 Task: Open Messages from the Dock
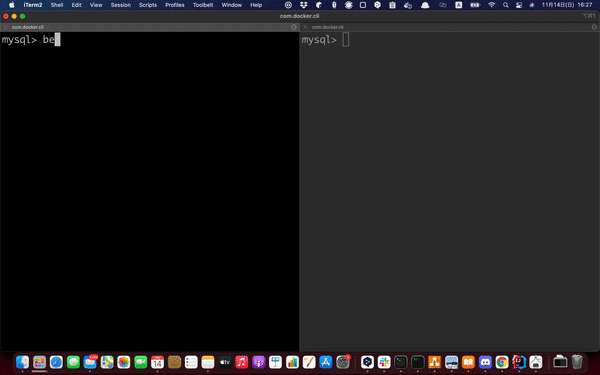(x=73, y=362)
